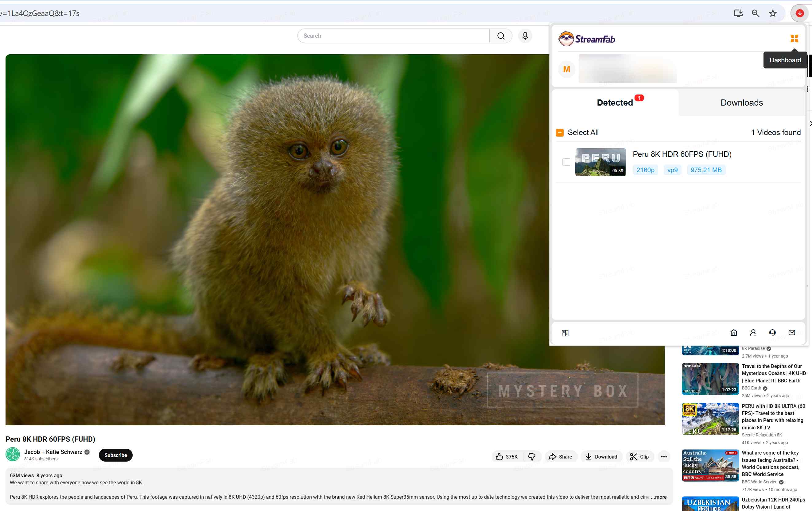Click the Share button under video
Image resolution: width=812 pixels, height=511 pixels.
561,457
